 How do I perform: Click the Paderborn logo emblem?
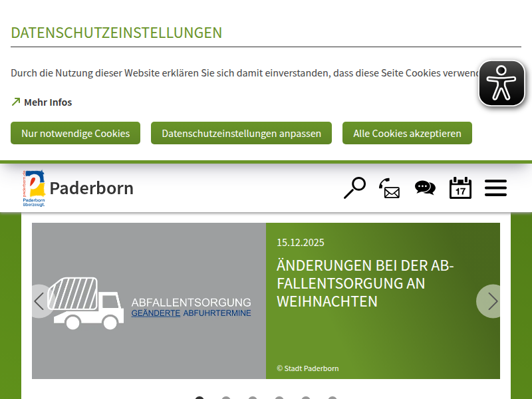[34, 188]
